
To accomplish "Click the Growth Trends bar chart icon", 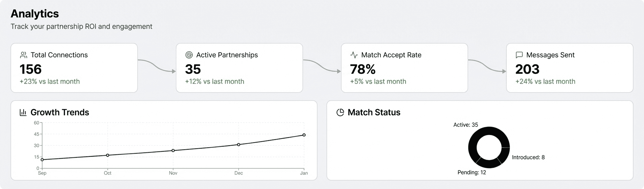I will pyautogui.click(x=23, y=112).
